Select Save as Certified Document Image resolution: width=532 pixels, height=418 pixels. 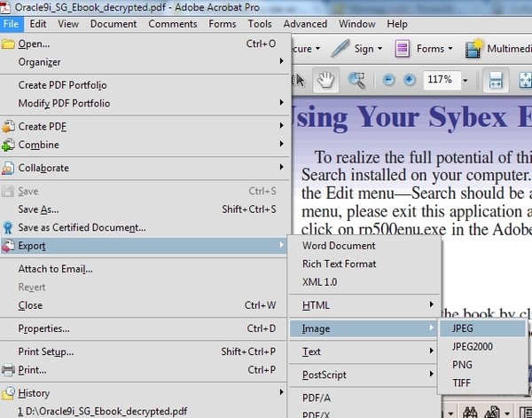tap(145, 227)
